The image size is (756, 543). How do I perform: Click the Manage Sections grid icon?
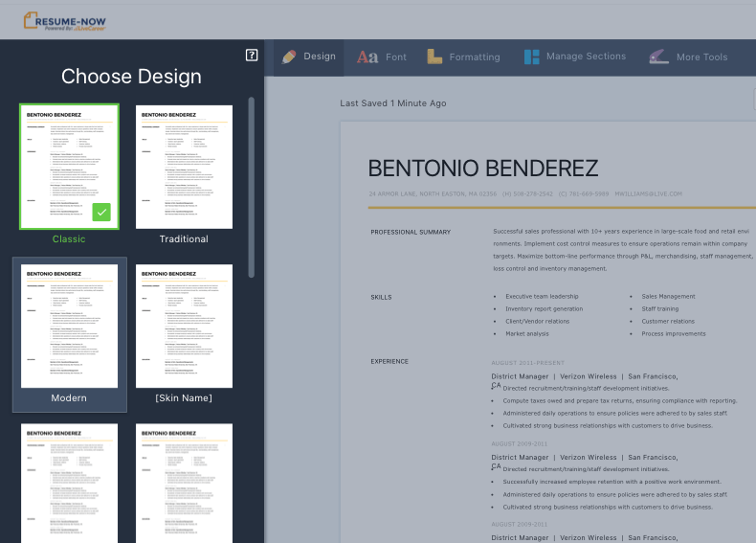point(531,57)
